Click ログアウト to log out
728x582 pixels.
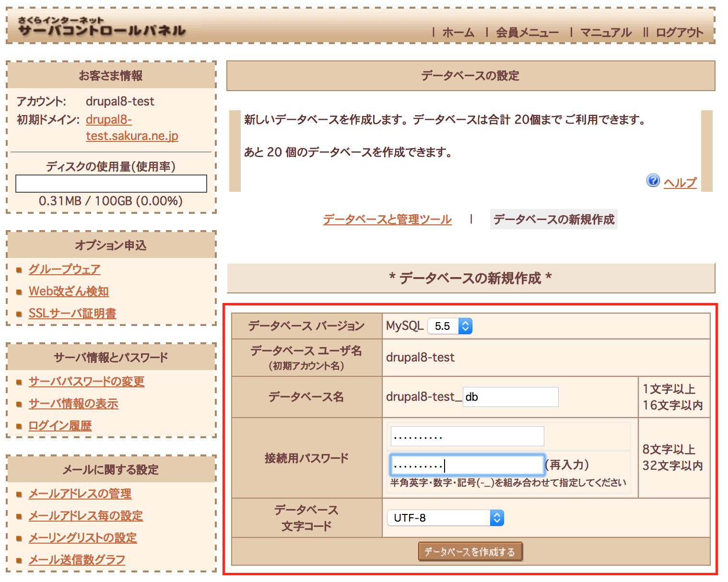pos(679,33)
